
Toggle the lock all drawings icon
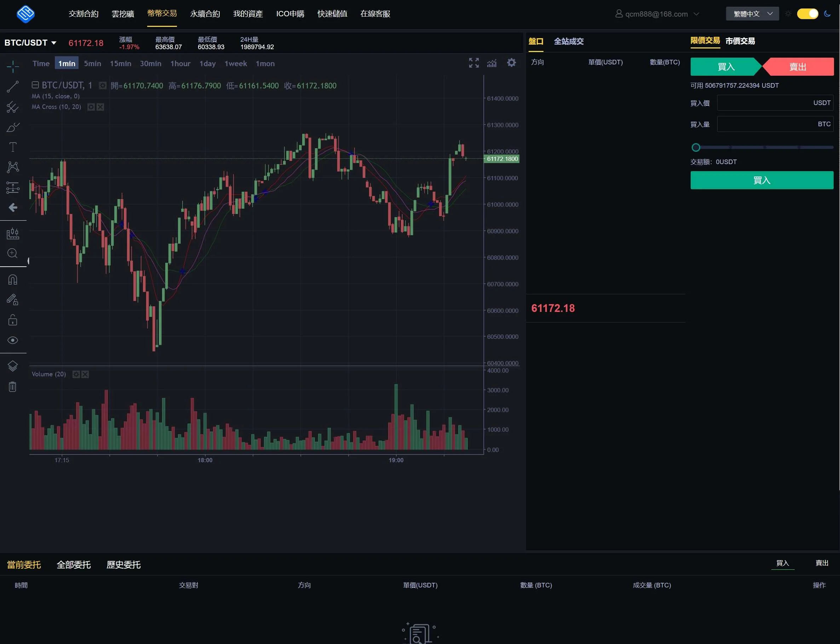pos(13,320)
